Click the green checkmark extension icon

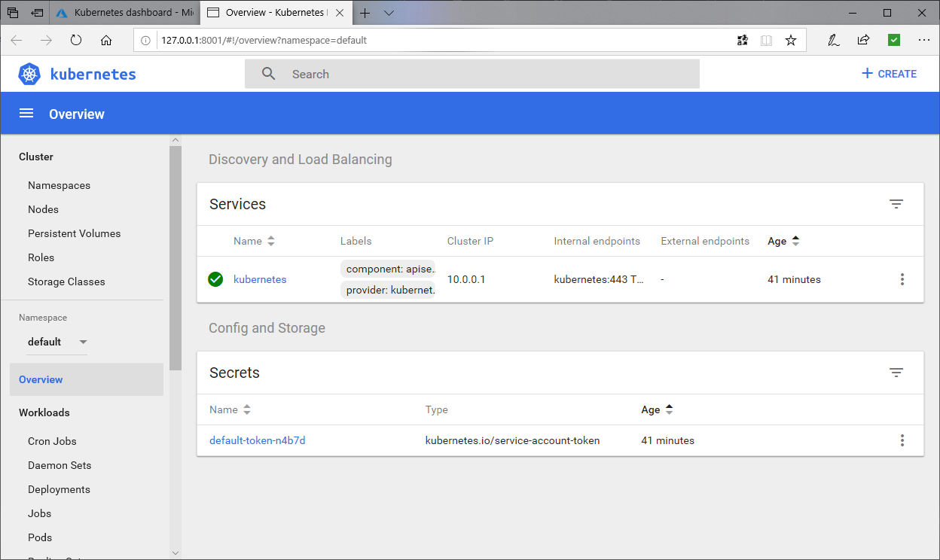[x=894, y=40]
